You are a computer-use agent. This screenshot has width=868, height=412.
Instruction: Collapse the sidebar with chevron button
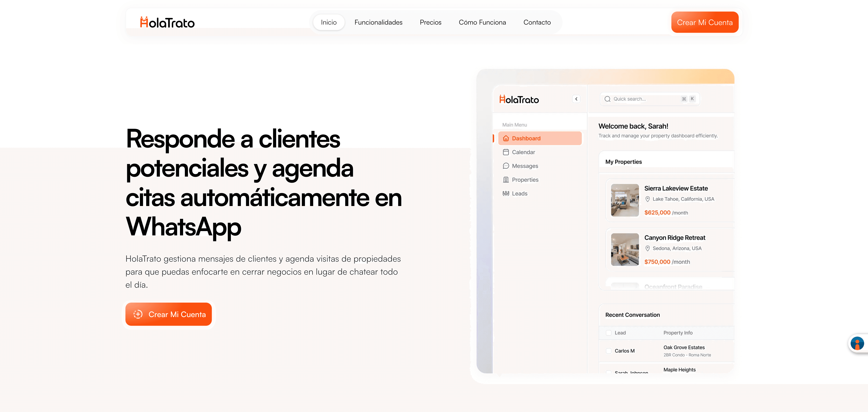click(x=576, y=99)
